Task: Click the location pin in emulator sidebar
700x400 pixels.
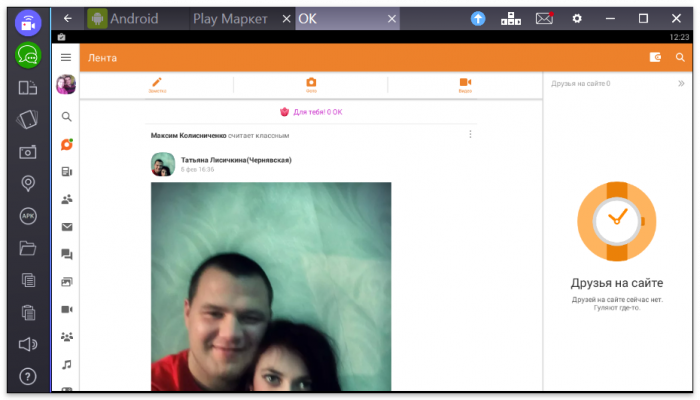Action: 28,183
